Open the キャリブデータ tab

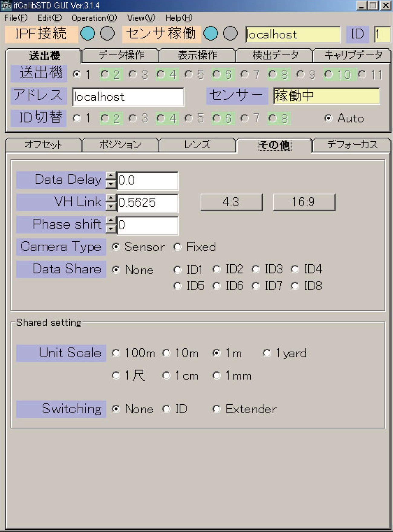tap(352, 55)
